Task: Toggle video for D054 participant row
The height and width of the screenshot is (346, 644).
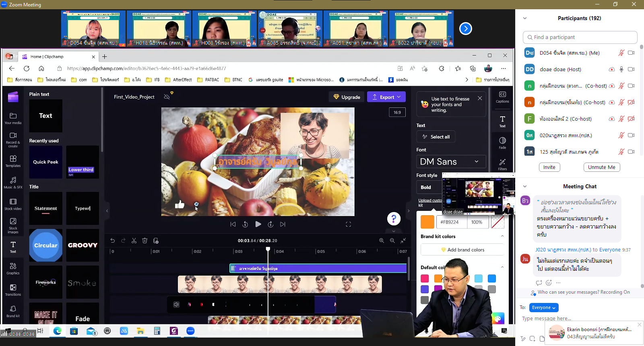Action: (631, 53)
